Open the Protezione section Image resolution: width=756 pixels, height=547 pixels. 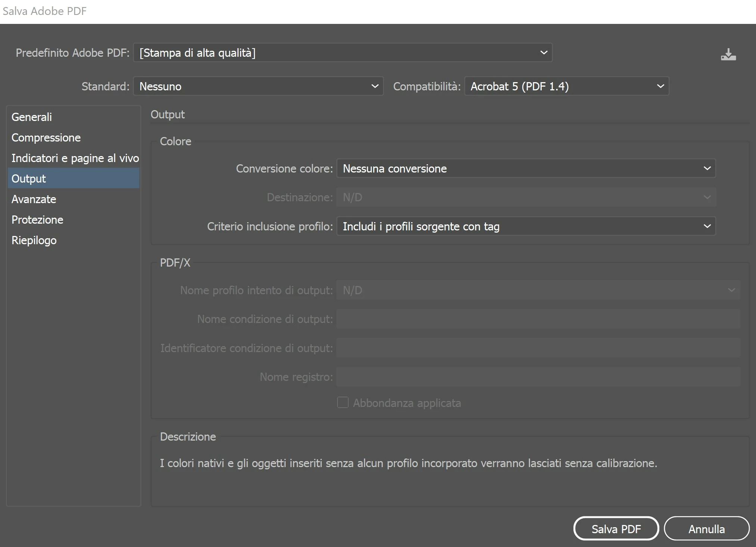(37, 220)
